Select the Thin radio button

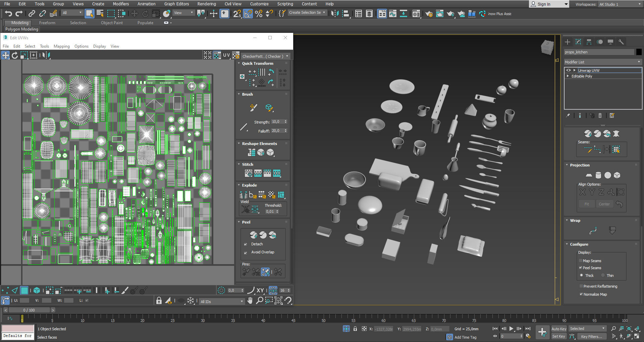tap(603, 276)
